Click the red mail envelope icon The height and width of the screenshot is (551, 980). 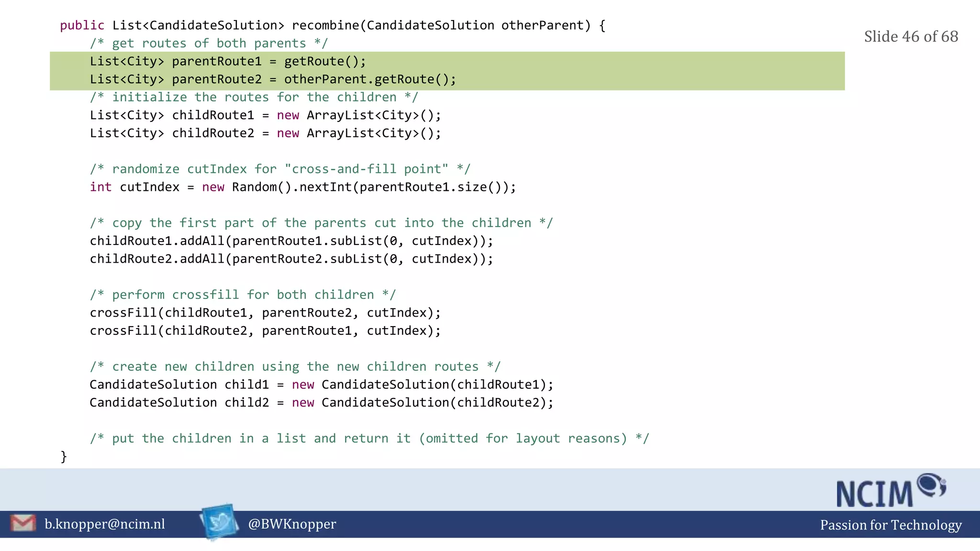(x=23, y=523)
